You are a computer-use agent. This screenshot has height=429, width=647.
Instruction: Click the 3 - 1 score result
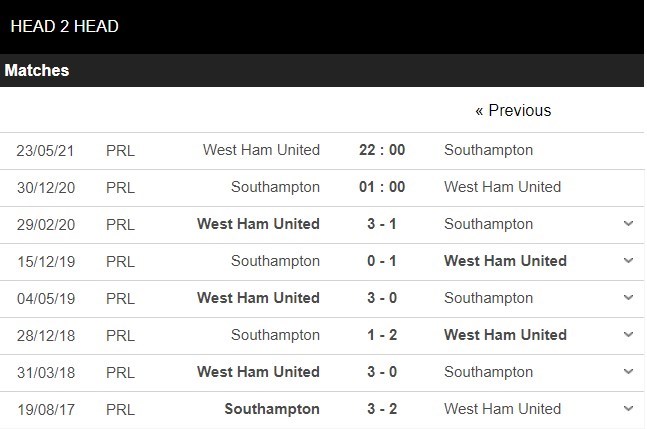click(x=382, y=224)
